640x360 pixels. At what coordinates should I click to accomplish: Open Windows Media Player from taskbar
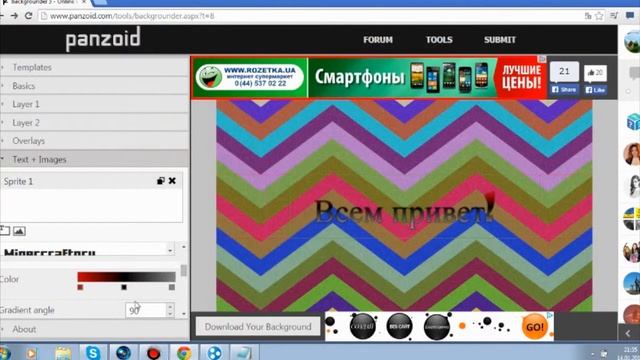click(x=31, y=353)
